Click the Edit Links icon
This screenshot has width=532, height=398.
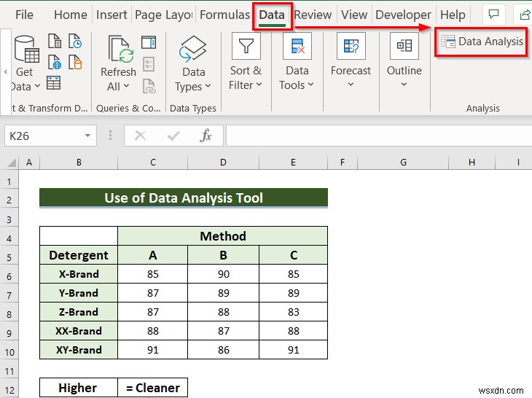[x=149, y=85]
